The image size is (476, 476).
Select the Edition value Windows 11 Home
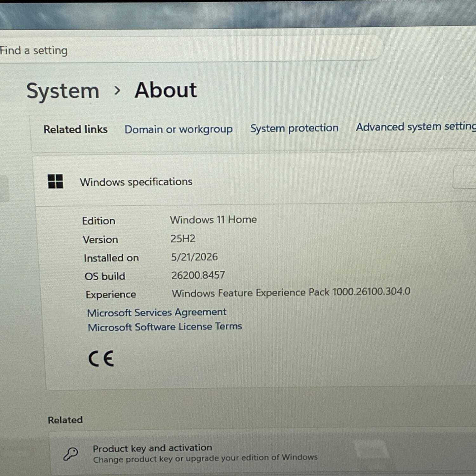coord(213,220)
